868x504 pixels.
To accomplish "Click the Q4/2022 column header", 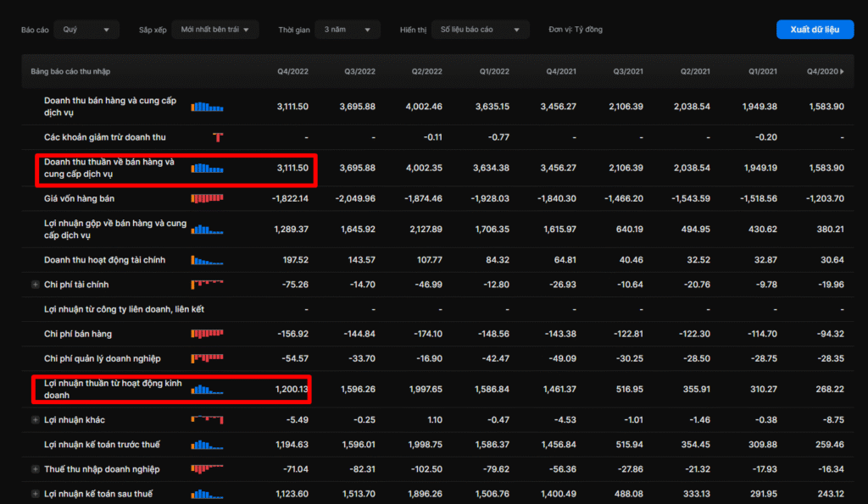I will [x=292, y=71].
